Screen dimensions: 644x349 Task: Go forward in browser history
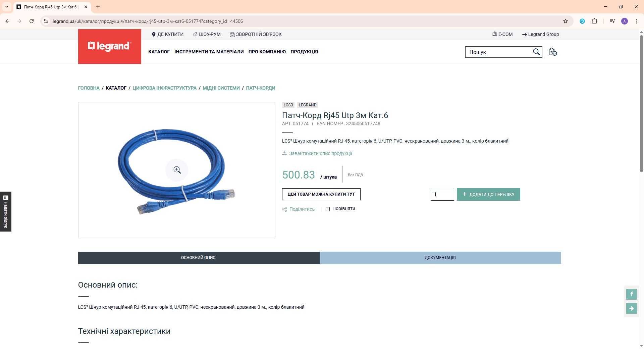click(x=19, y=21)
